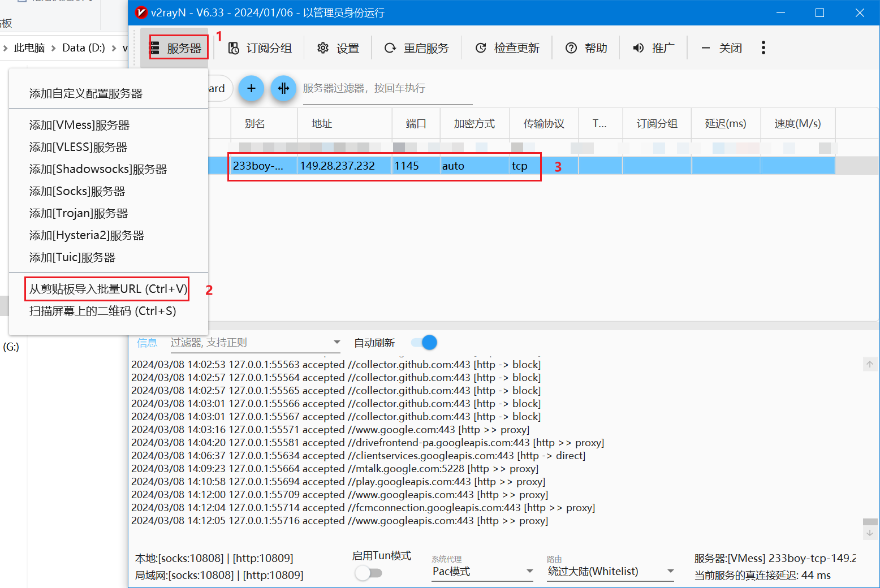
Task: Select 添加[VMess]服务器
Action: pyautogui.click(x=109, y=125)
